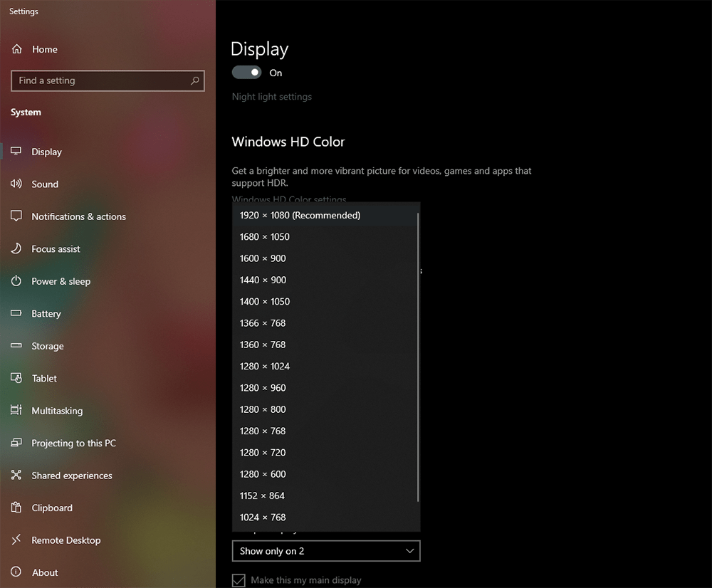Click the Focus assist moon icon
712x588 pixels.
pyautogui.click(x=16, y=248)
